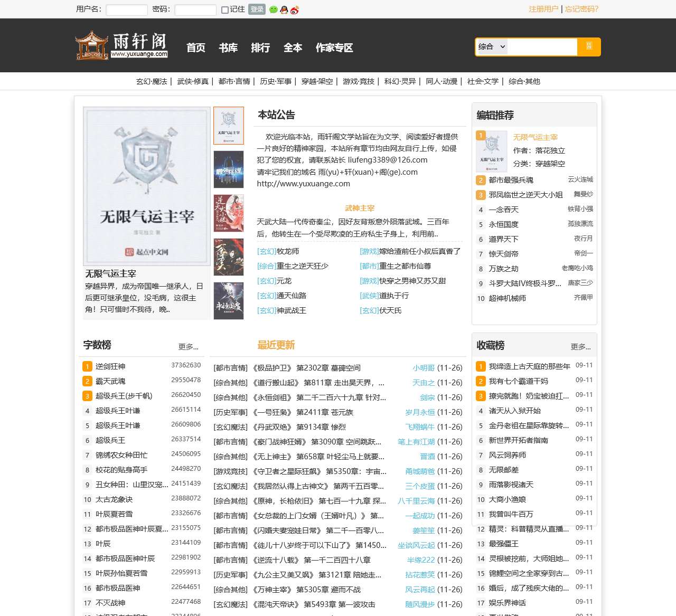Viewport: 676px width, 616px height.
Task: Open 快穿之男神又苏又甜 novel link
Action: point(412,281)
